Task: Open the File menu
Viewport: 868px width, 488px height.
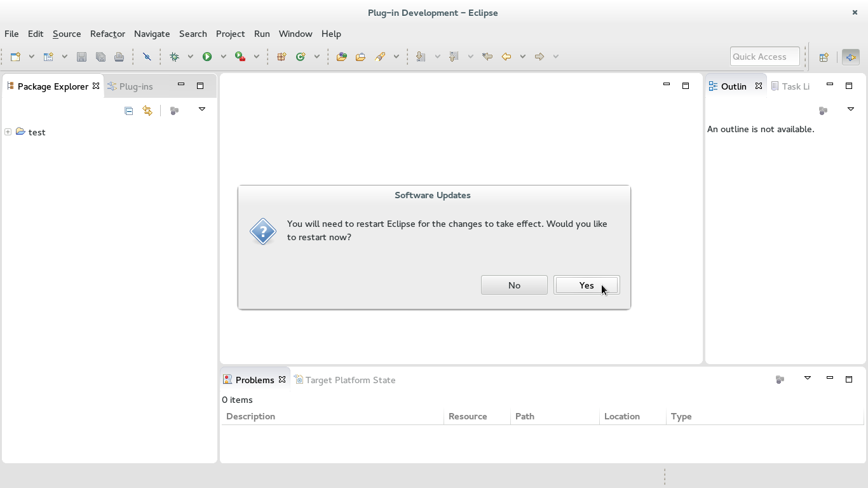Action: [11, 34]
